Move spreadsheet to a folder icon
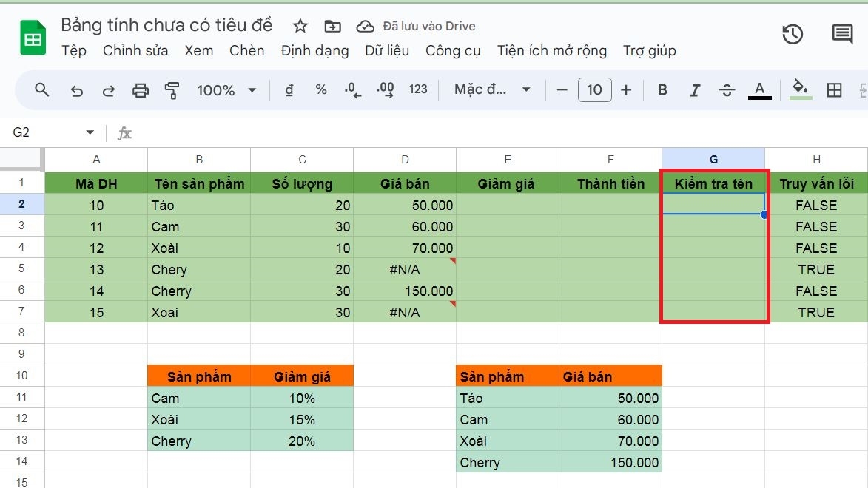The height and width of the screenshot is (488, 868). tap(332, 26)
